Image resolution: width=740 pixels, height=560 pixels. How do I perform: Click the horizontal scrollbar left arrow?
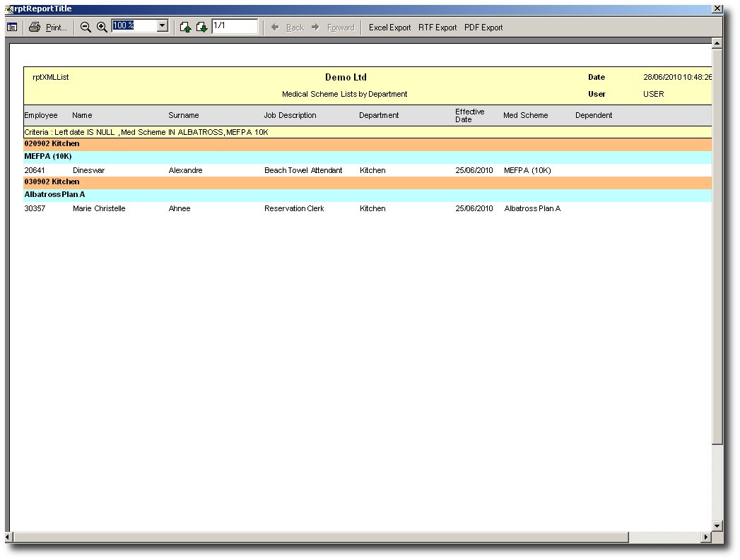point(11,537)
